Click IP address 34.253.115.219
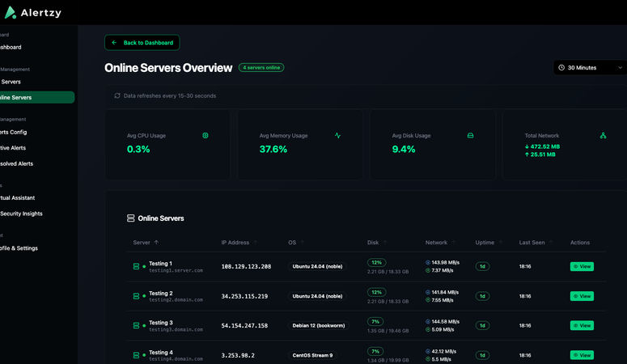Image resolution: width=627 pixels, height=364 pixels. coord(244,296)
